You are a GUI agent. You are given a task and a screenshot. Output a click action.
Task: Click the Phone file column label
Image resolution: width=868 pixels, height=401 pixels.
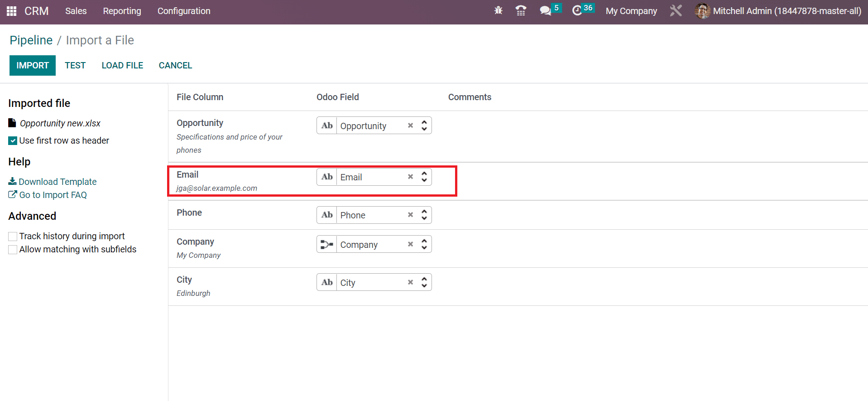(x=189, y=213)
